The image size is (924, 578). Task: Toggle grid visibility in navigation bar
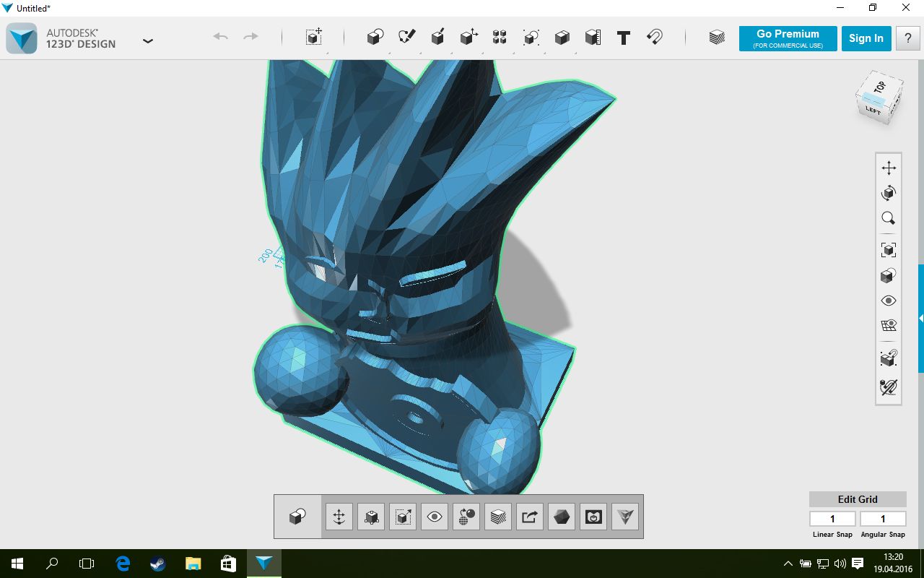(x=889, y=326)
